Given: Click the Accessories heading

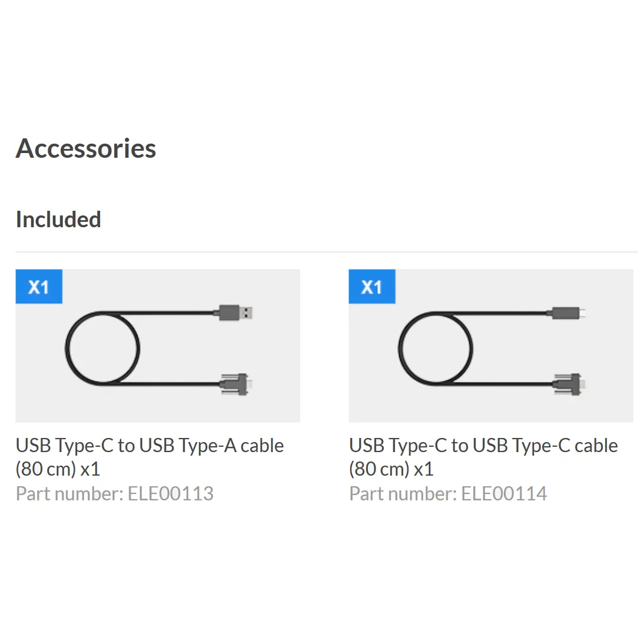Looking at the screenshot, I should [86, 148].
